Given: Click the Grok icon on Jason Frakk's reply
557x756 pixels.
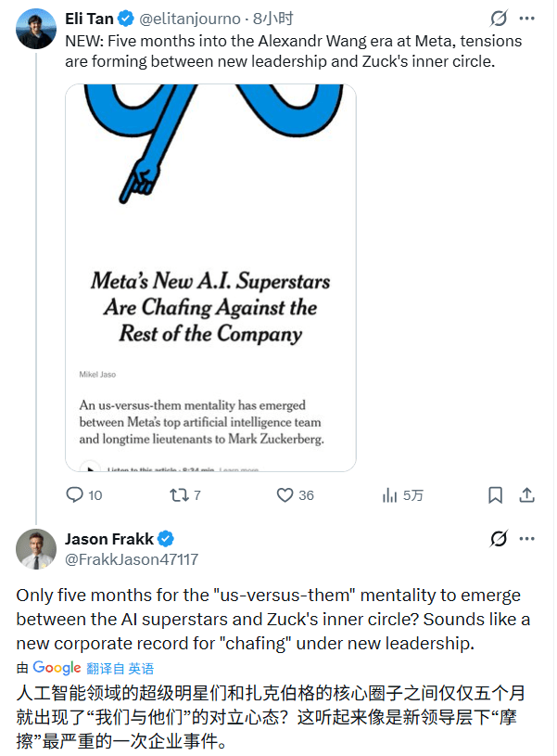Looking at the screenshot, I should pyautogui.click(x=499, y=539).
